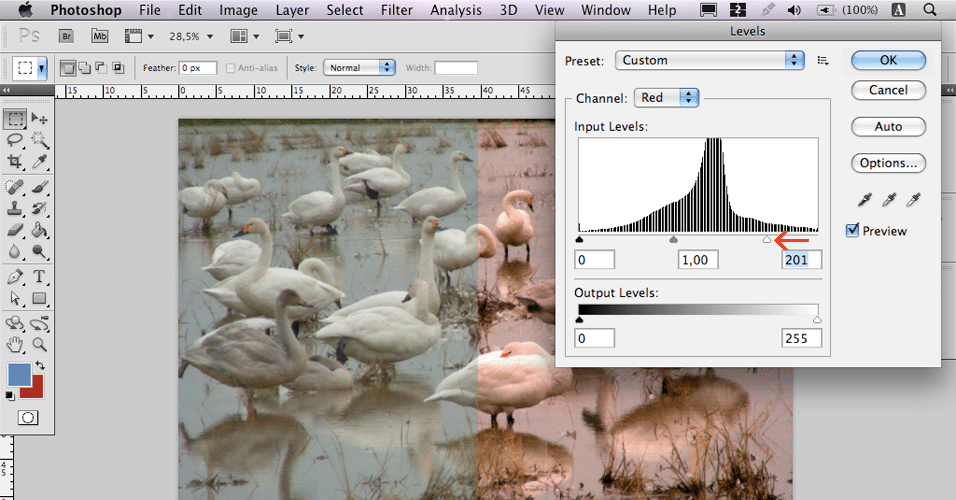Open the preset options menu icon
Screen dimensions: 956x500
823,60
